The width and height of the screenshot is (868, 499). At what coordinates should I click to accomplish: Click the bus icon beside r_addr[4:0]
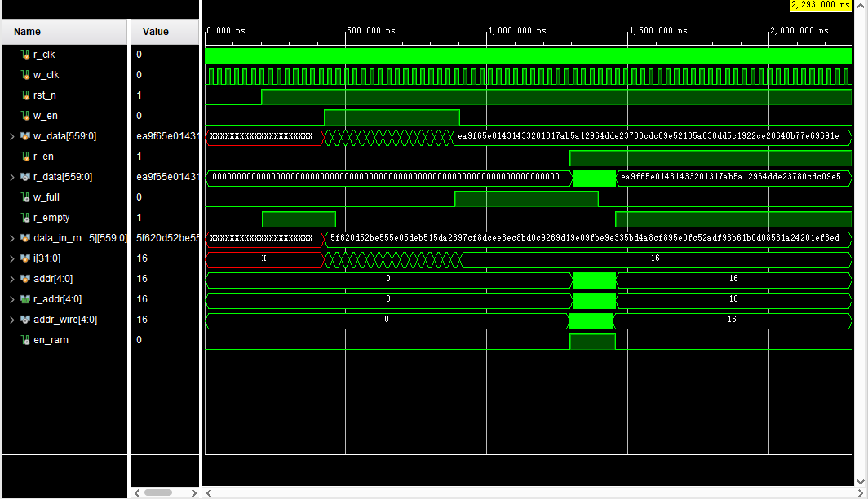pyautogui.click(x=26, y=298)
